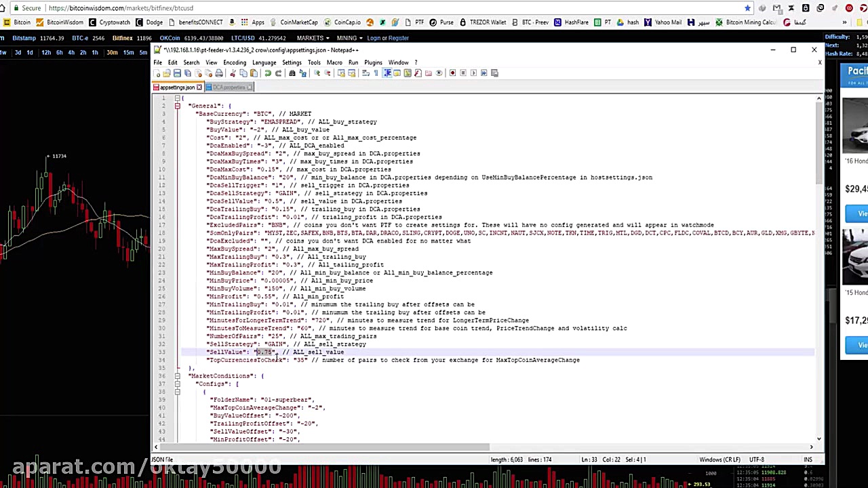Open Find with the binoculars icon

click(x=292, y=73)
